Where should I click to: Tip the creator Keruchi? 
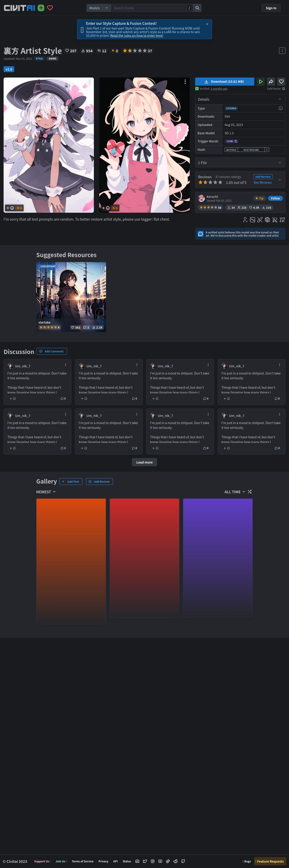[x=259, y=198]
